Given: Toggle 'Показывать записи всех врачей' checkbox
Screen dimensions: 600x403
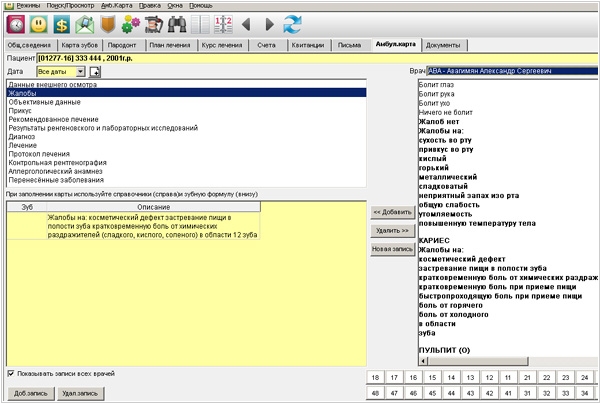Looking at the screenshot, I should [x=11, y=373].
